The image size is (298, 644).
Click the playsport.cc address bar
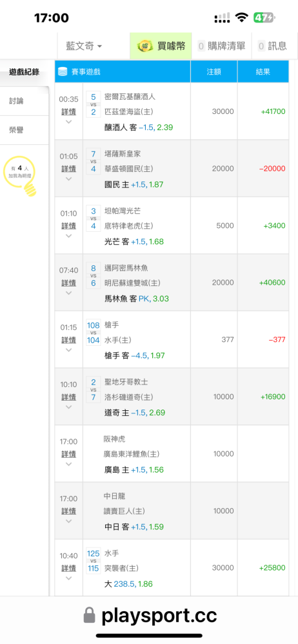click(x=149, y=615)
